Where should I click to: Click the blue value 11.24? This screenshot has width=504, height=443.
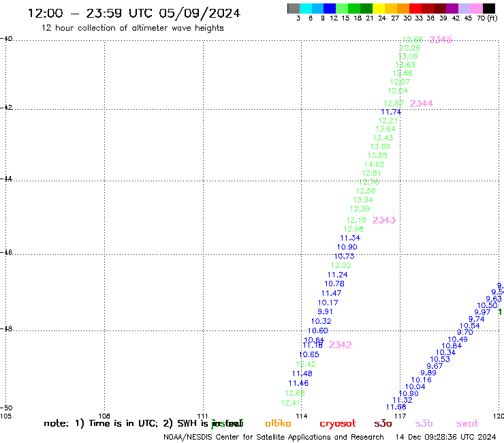(x=338, y=275)
